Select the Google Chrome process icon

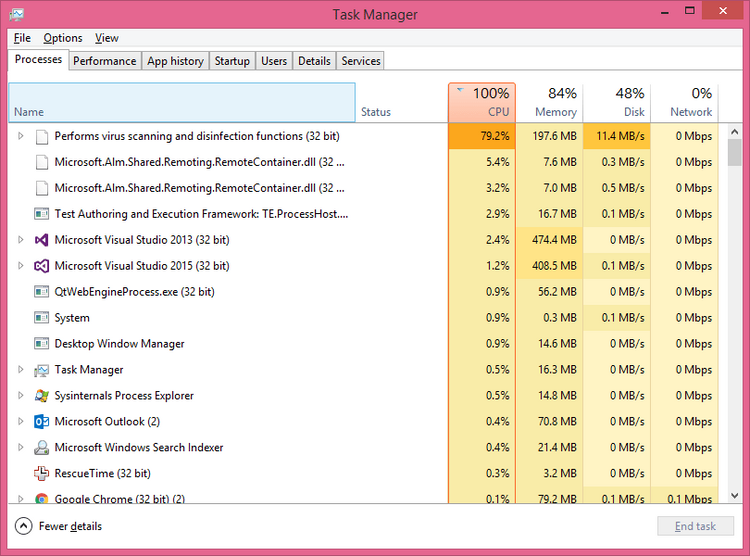click(42, 498)
